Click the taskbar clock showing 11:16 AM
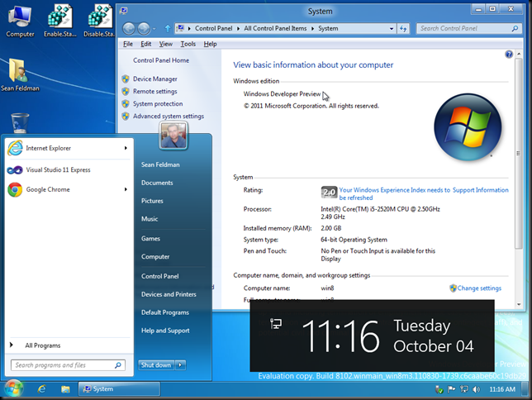532x400 pixels. 502,389
